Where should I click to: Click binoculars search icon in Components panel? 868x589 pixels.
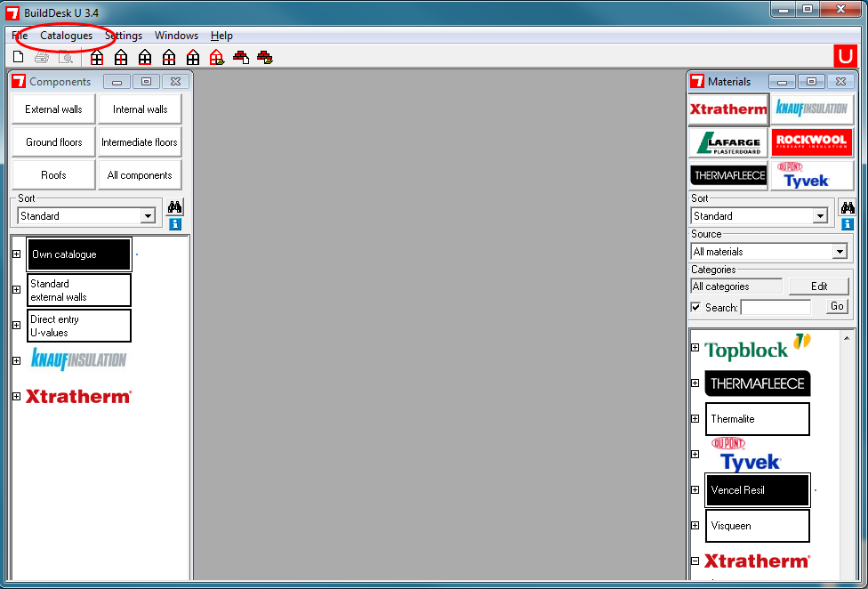click(x=175, y=207)
